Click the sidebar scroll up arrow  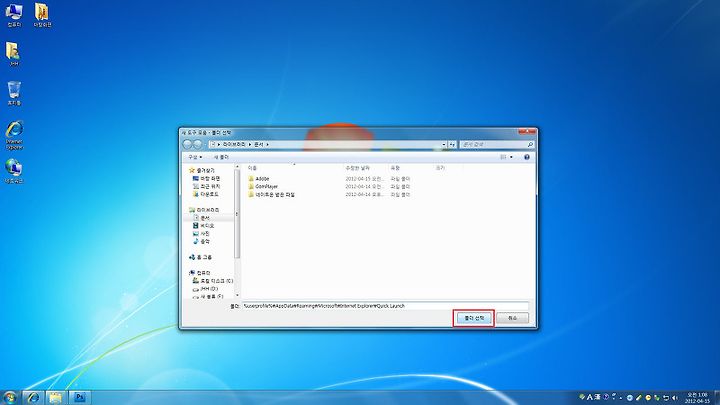(x=237, y=167)
